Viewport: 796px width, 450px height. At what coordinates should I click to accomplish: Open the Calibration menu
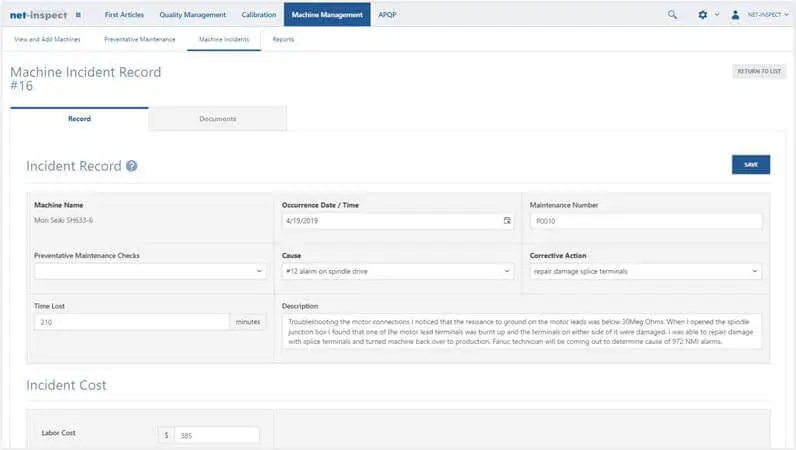(258, 15)
